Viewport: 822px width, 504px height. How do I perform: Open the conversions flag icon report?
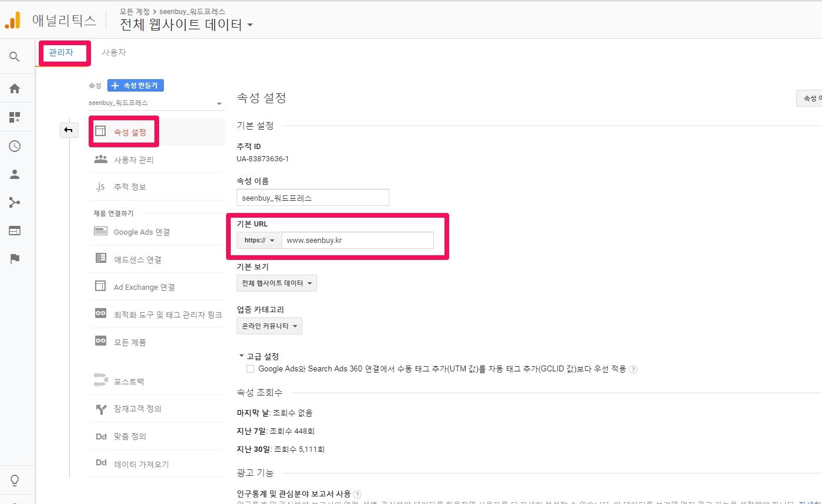click(15, 259)
